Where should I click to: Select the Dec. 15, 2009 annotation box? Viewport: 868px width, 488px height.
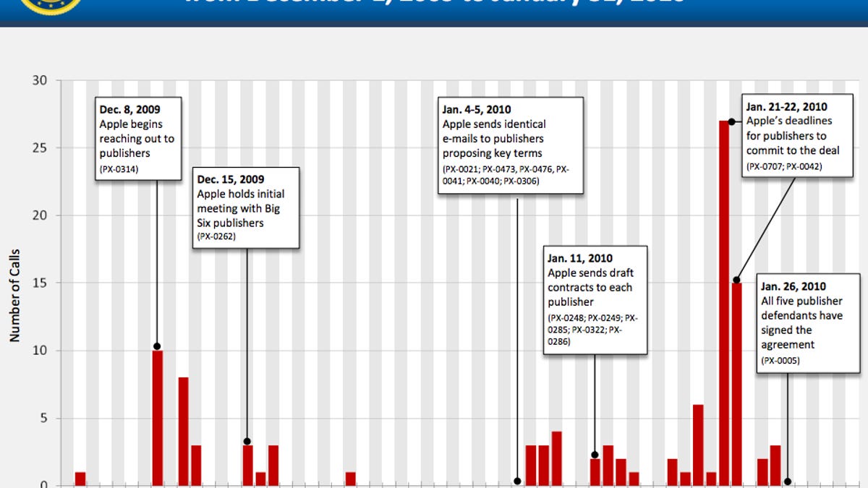[246, 208]
